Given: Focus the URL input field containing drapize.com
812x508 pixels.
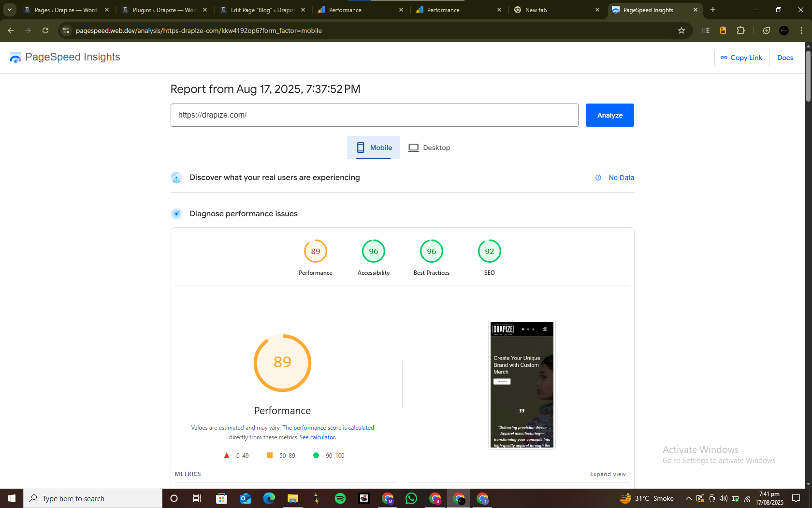Looking at the screenshot, I should [374, 115].
